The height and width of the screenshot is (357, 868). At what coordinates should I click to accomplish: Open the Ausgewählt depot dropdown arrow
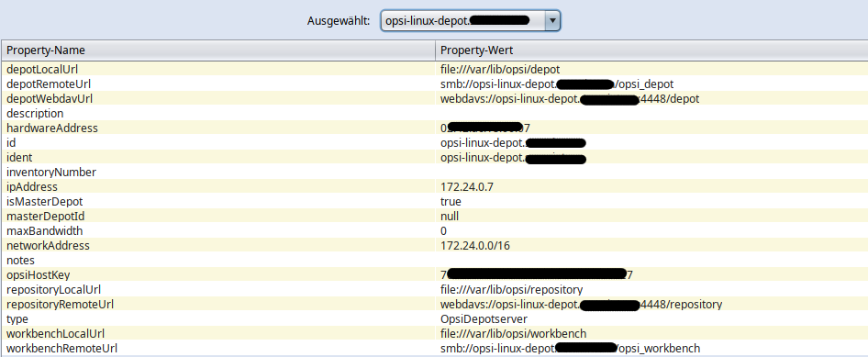552,21
